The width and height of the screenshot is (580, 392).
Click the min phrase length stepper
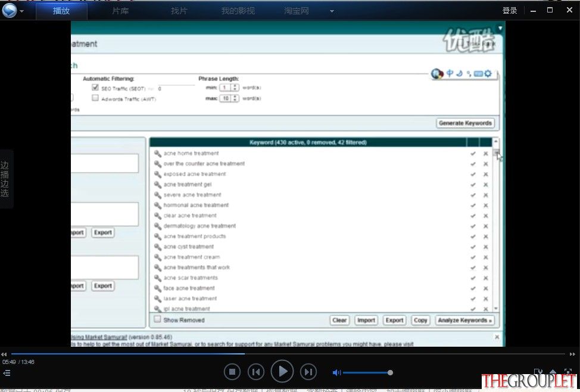point(235,88)
